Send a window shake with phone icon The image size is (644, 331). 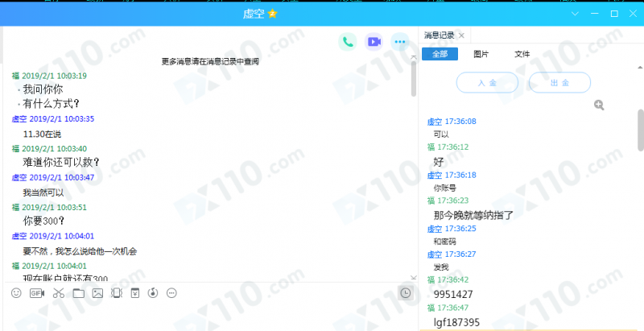tap(117, 293)
